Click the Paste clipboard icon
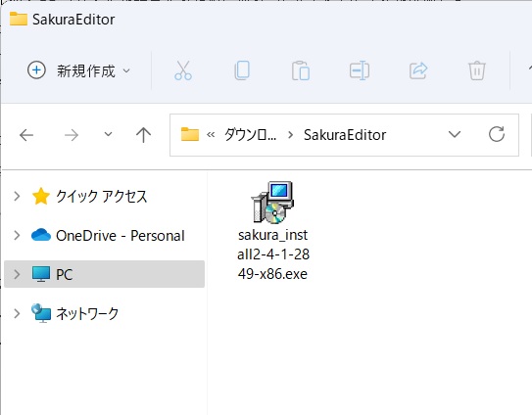Screen dimensions: 532x415 [x=301, y=70]
